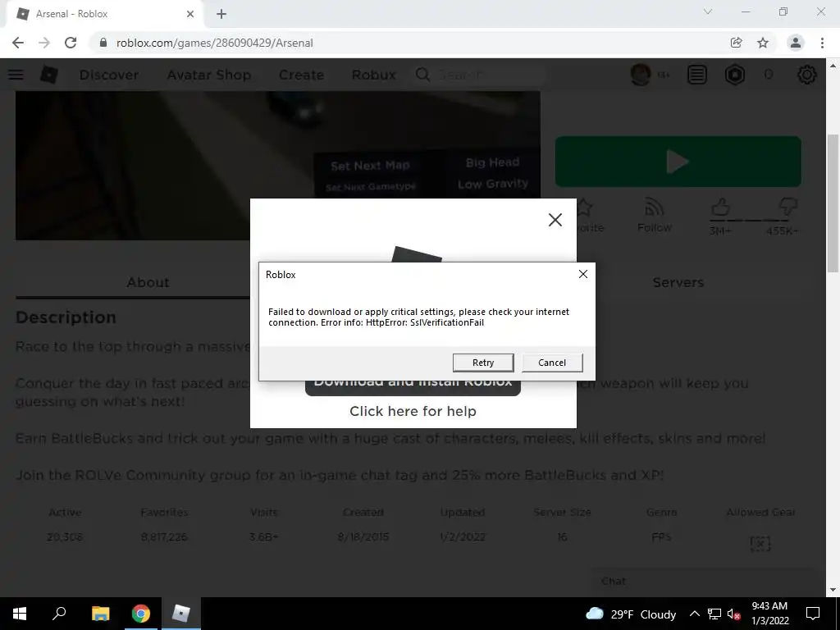Go to Roblox home via logo icon
The width and height of the screenshot is (840, 630).
[x=49, y=75]
